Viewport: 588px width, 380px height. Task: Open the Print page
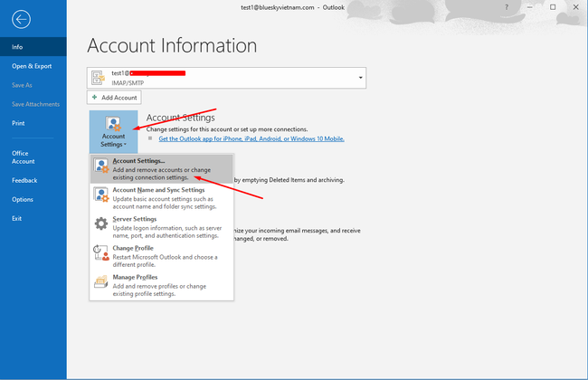(33, 123)
